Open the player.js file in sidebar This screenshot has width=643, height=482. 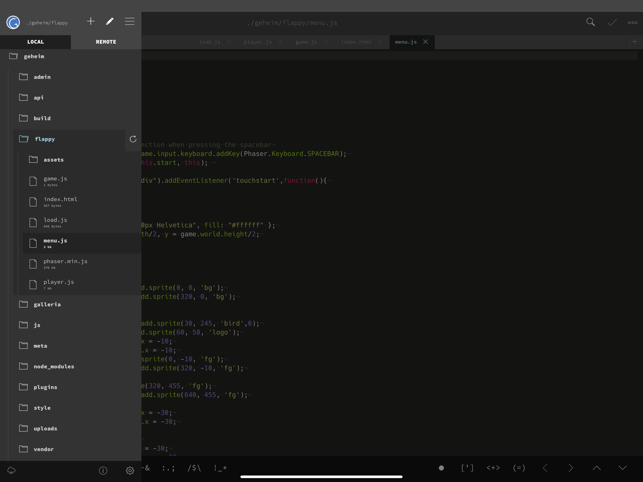(58, 283)
